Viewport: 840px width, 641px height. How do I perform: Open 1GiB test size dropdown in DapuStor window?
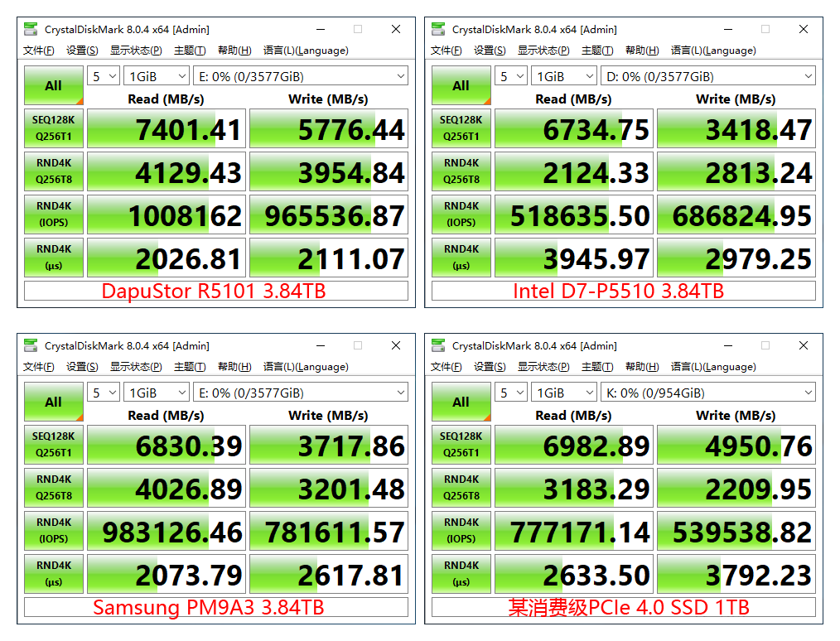tap(157, 76)
